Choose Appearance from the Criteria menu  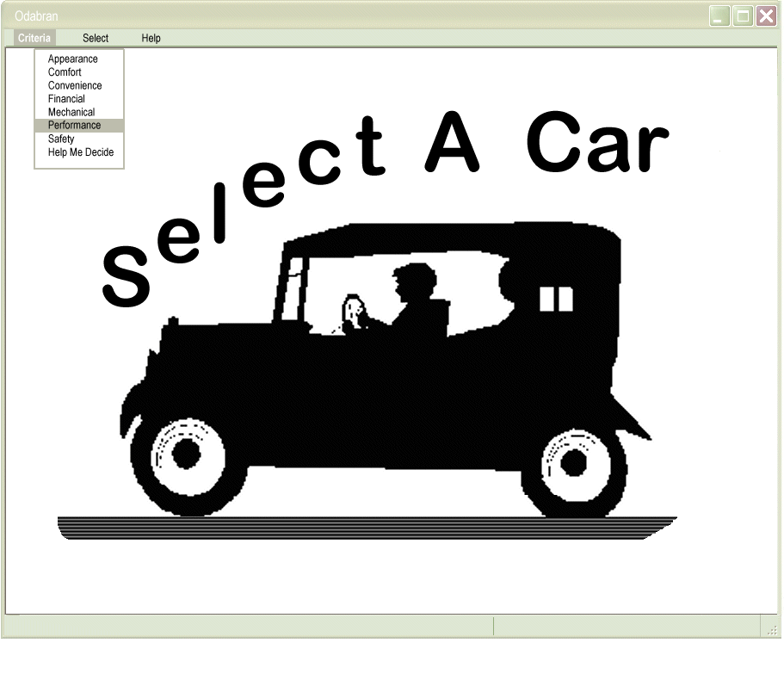click(73, 59)
